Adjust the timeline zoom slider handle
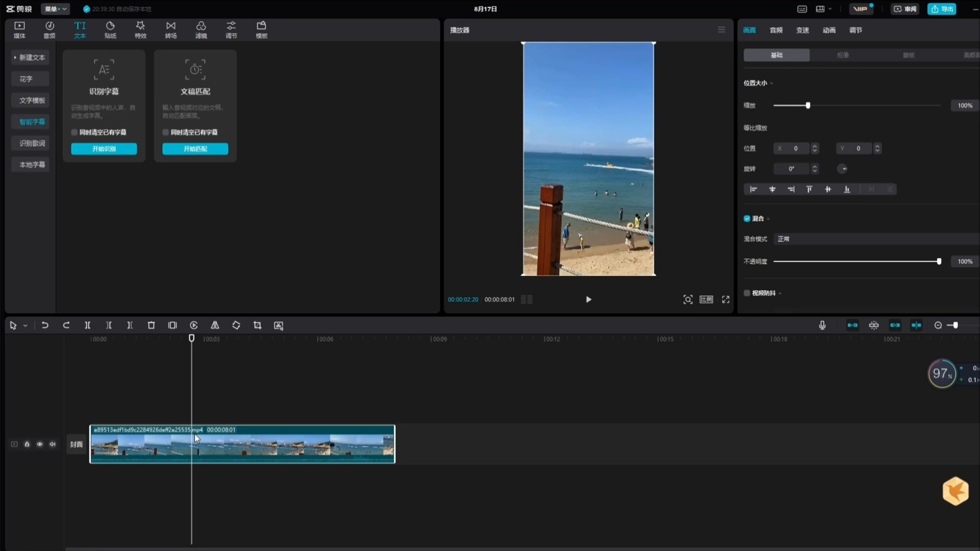 click(955, 325)
